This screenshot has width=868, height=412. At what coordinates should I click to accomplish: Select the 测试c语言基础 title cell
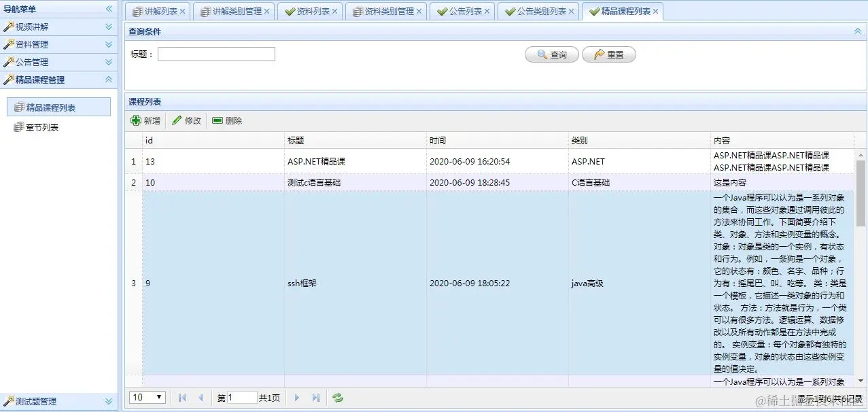355,183
